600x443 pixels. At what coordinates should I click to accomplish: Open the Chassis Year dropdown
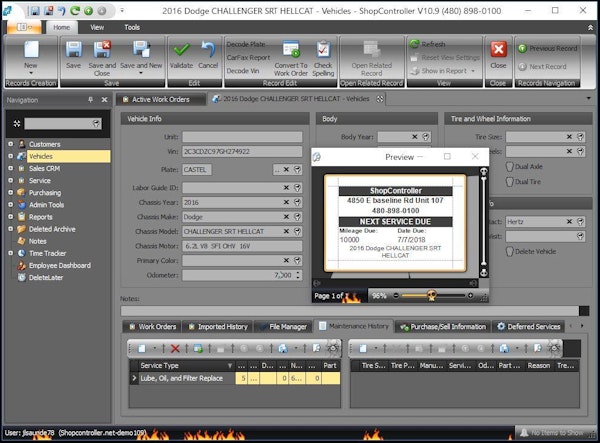click(297, 202)
